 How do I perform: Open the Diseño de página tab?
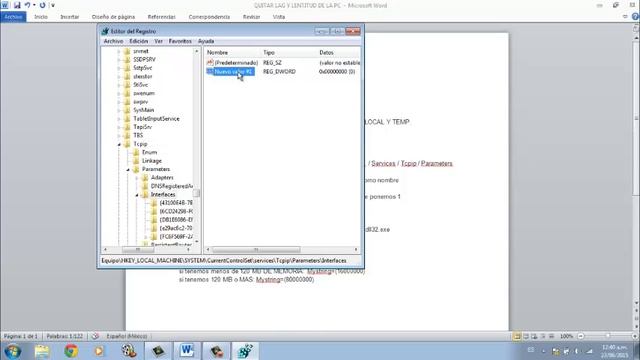[x=113, y=17]
